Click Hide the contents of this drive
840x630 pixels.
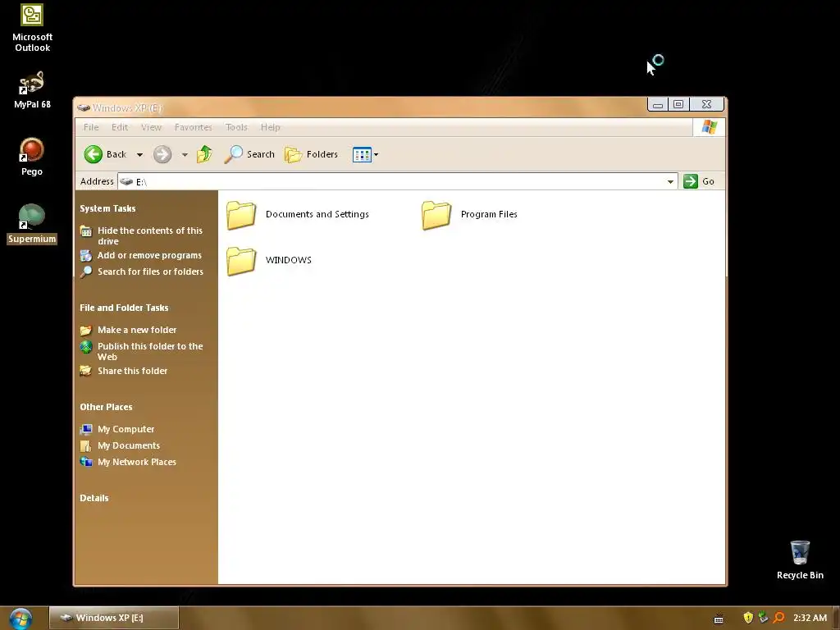[x=149, y=235]
